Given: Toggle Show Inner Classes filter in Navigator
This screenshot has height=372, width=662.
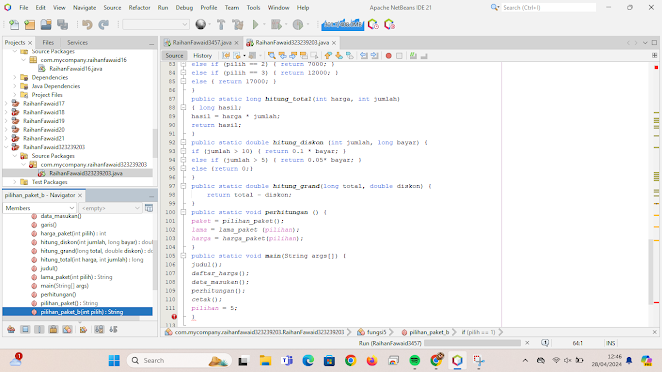Looking at the screenshot, I should pyautogui.click(x=67, y=329).
